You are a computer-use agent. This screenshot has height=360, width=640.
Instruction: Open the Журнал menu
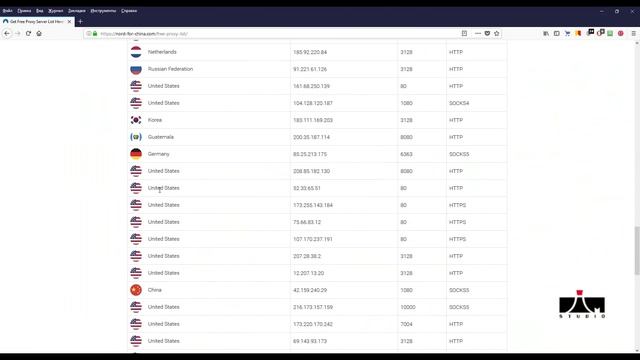(56, 11)
